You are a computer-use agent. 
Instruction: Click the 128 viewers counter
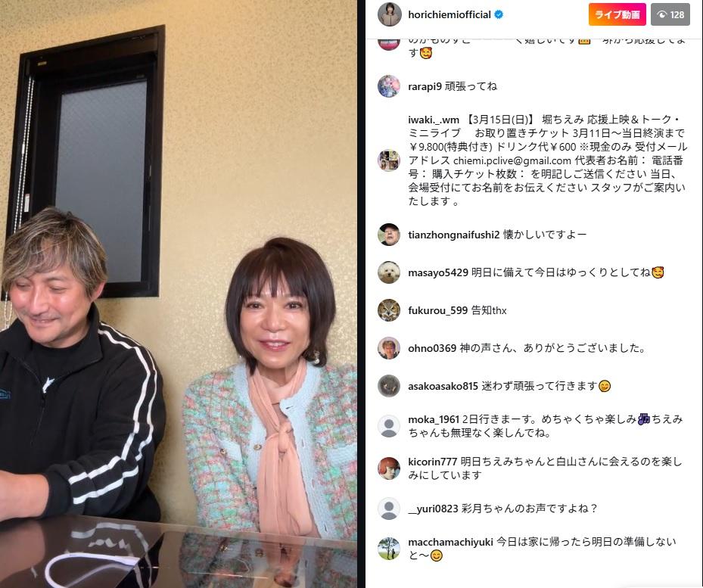(x=670, y=15)
